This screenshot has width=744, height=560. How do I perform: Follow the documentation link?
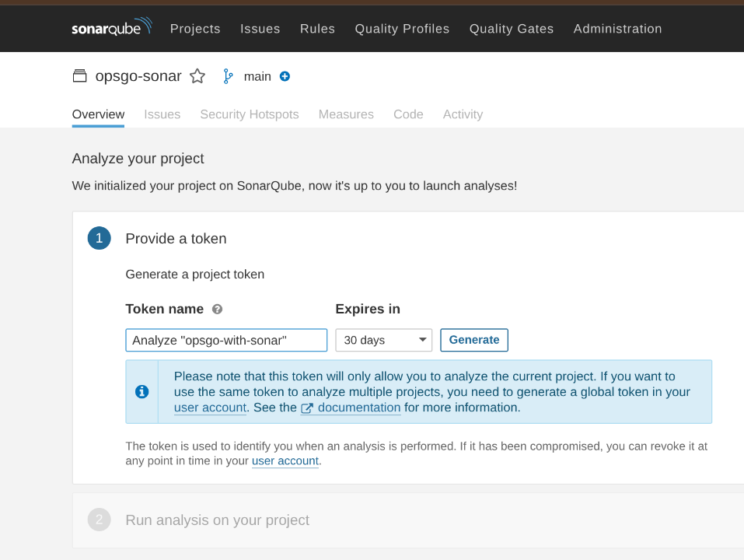(x=359, y=408)
